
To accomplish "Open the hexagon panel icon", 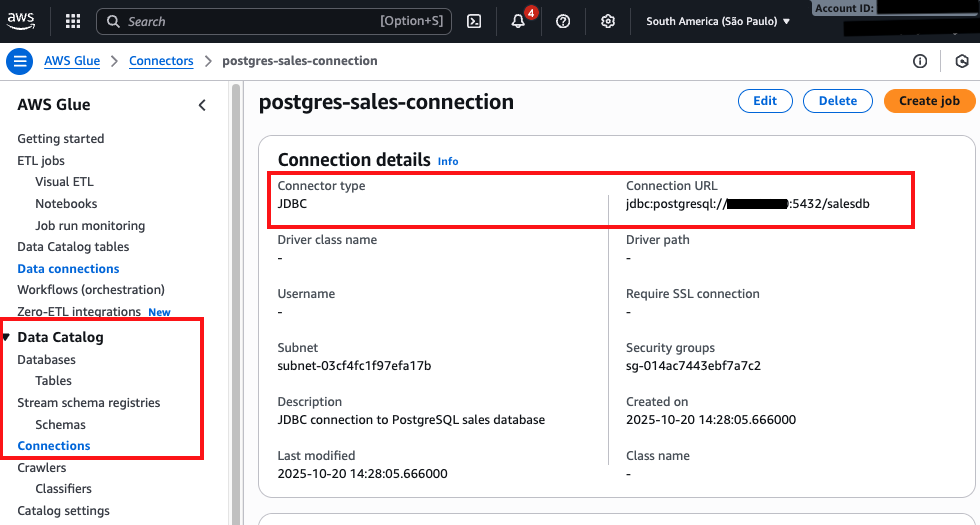I will click(x=962, y=61).
